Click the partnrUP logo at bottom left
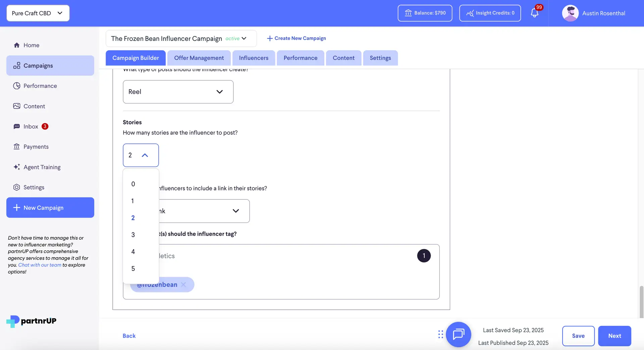Viewport: 644px width, 350px height. 31,321
